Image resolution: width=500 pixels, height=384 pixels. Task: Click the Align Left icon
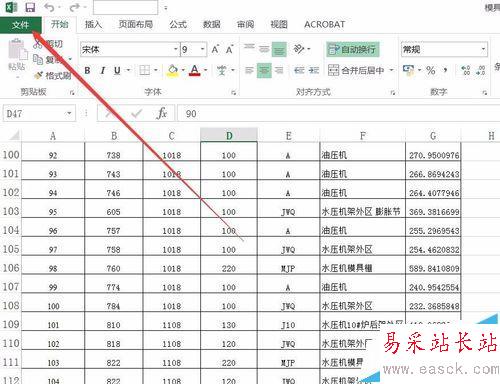point(249,70)
